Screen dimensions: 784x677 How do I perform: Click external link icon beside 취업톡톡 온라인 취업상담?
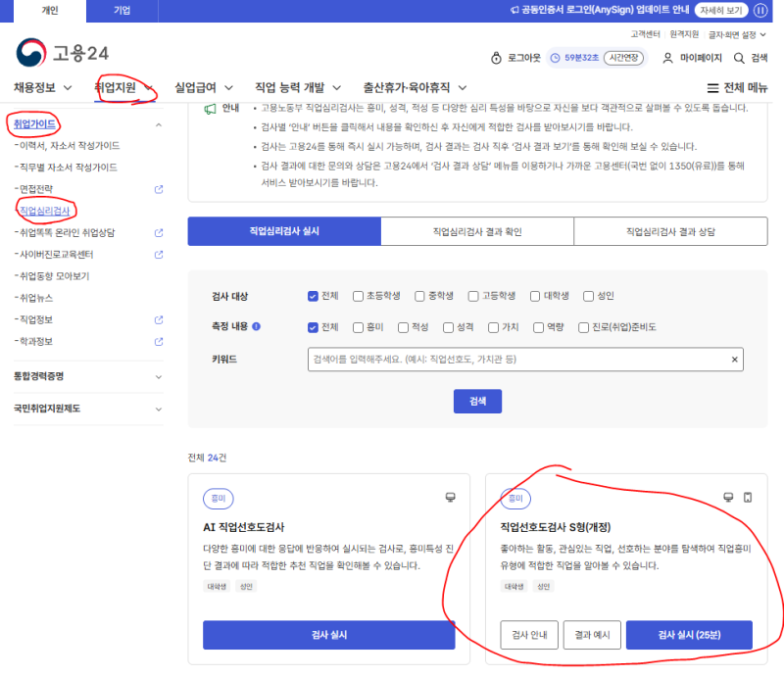pyautogui.click(x=159, y=232)
